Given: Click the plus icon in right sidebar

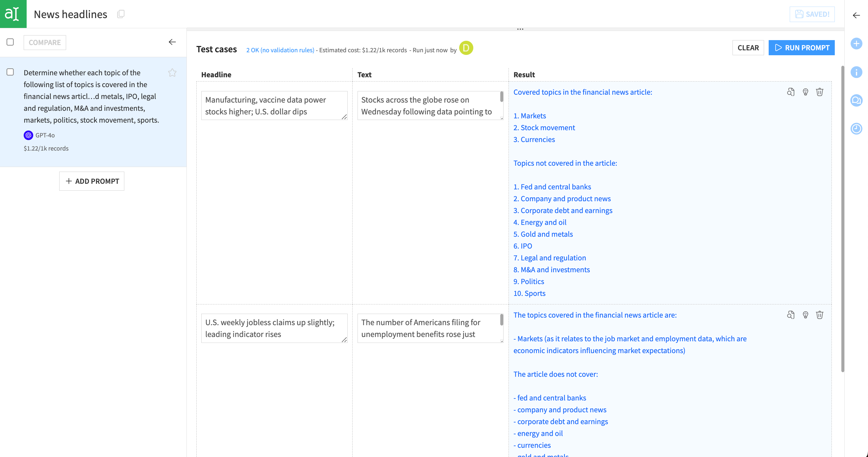Looking at the screenshot, I should (856, 43).
